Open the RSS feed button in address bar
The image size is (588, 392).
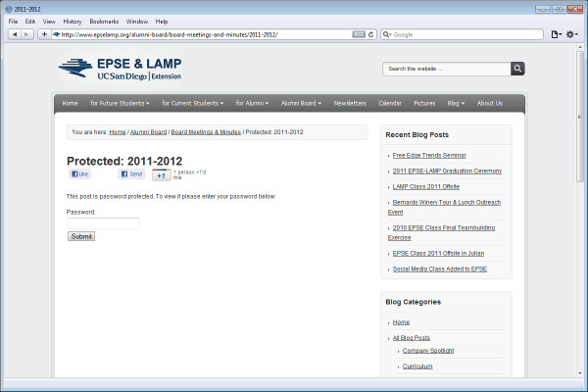(359, 34)
